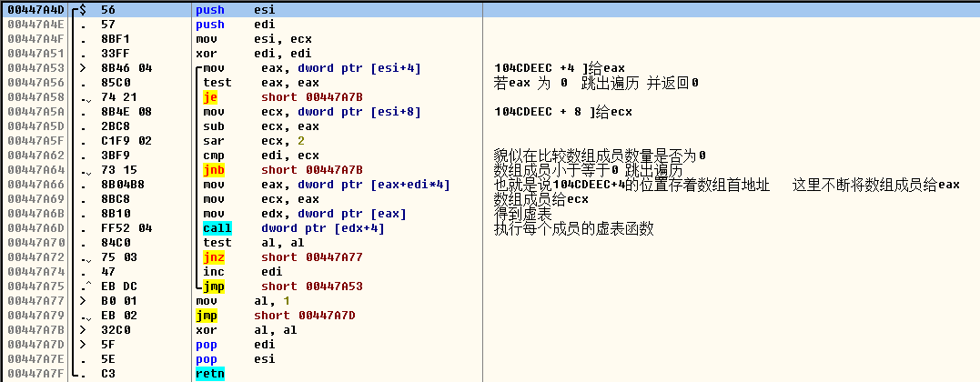Click the comment '得到虚表'
Image resolution: width=980 pixels, height=382 pixels.
point(522,214)
